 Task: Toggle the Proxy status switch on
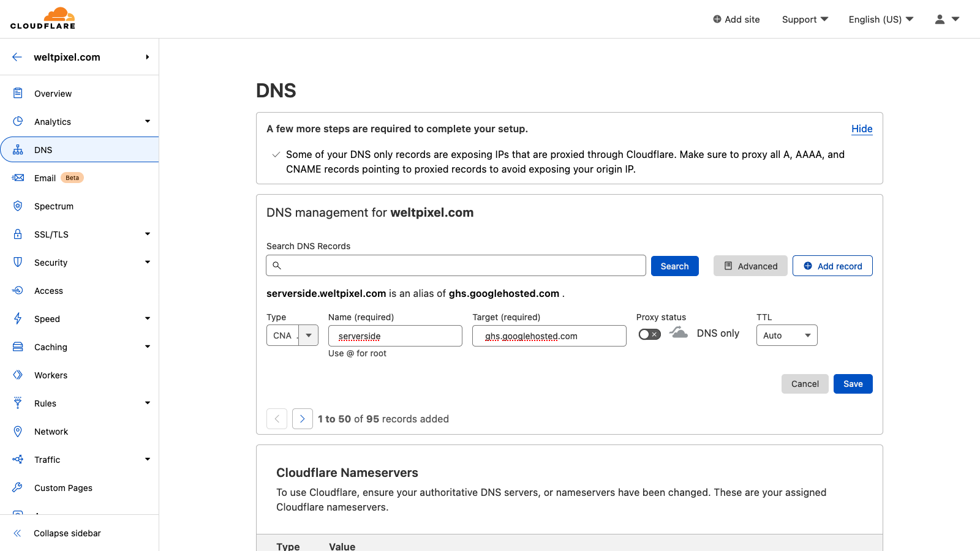[x=649, y=334]
